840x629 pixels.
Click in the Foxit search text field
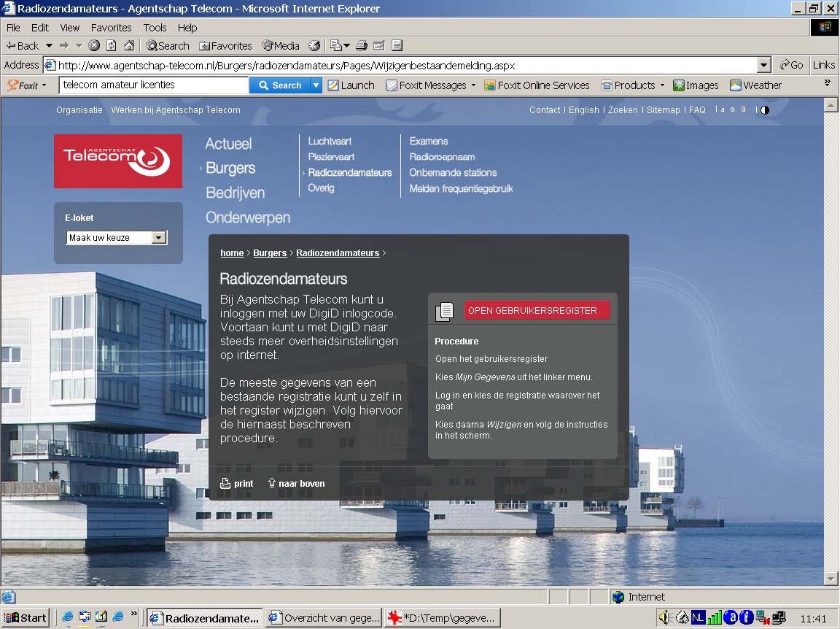153,85
